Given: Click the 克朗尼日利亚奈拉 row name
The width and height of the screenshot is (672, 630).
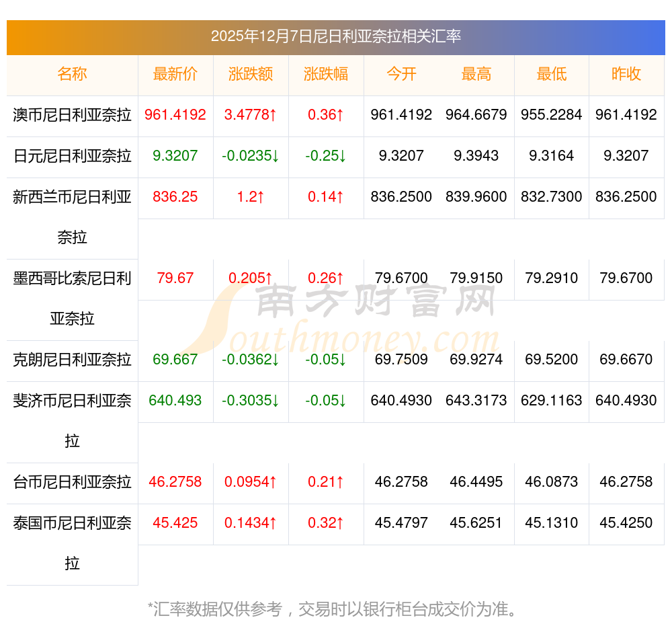Looking at the screenshot, I should pyautogui.click(x=72, y=360).
